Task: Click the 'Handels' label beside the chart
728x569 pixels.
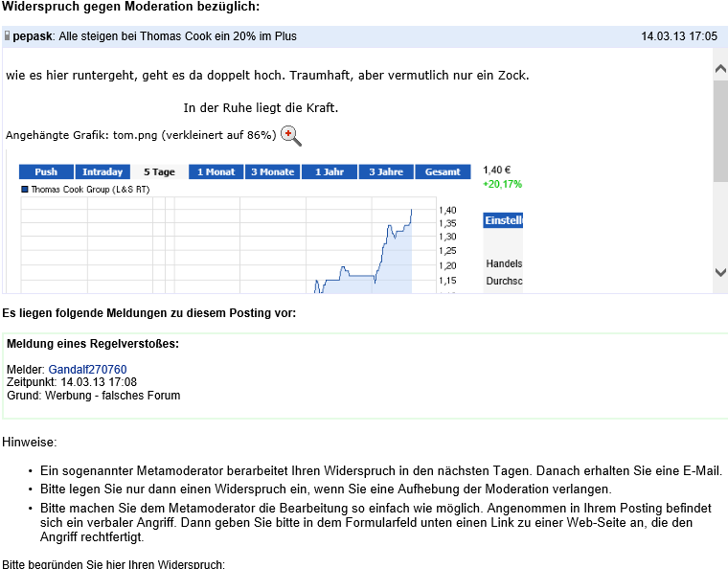Action: [504, 263]
